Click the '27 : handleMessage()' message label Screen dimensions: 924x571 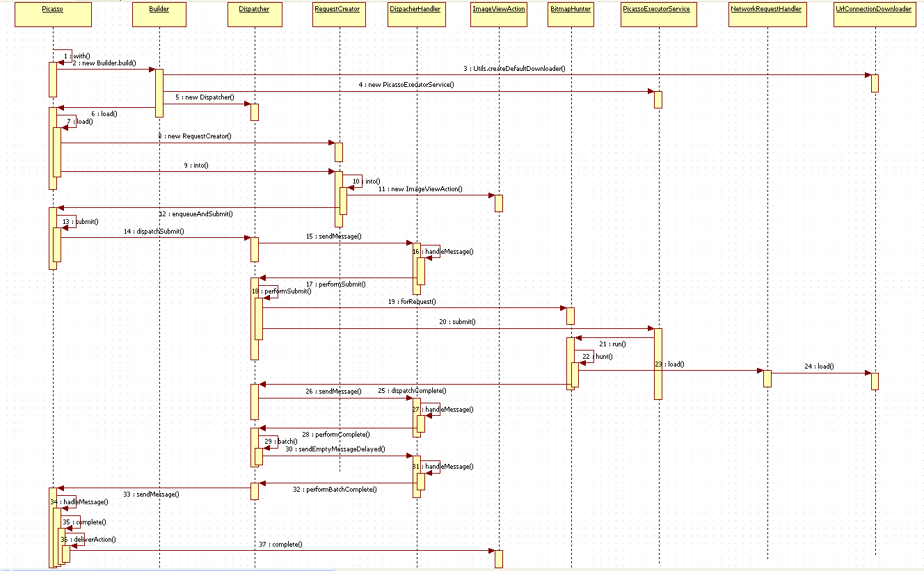443,410
